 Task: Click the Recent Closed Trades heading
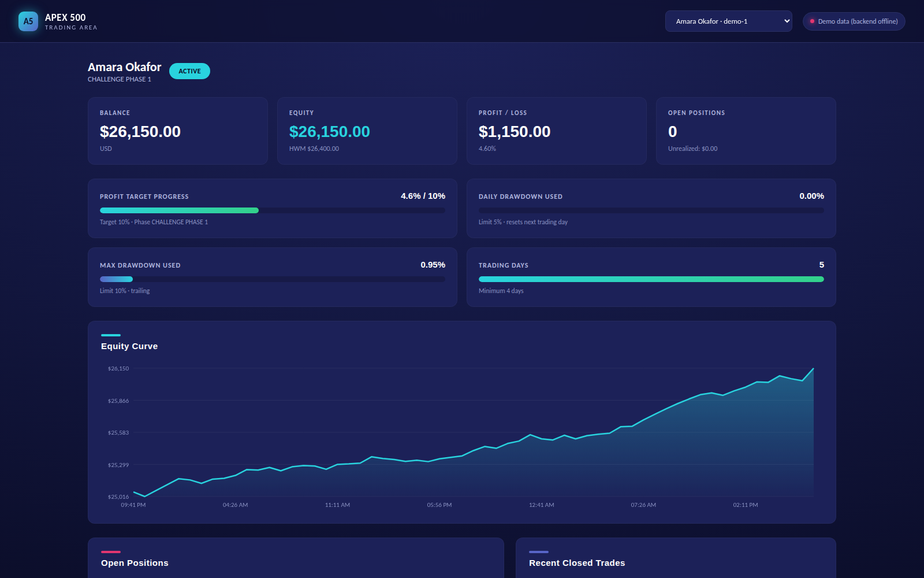[x=577, y=563]
